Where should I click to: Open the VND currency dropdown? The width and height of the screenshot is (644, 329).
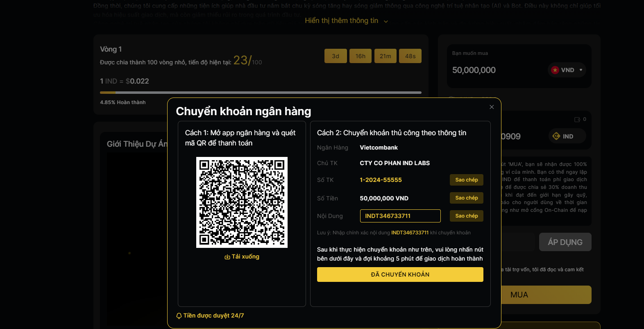tap(567, 70)
